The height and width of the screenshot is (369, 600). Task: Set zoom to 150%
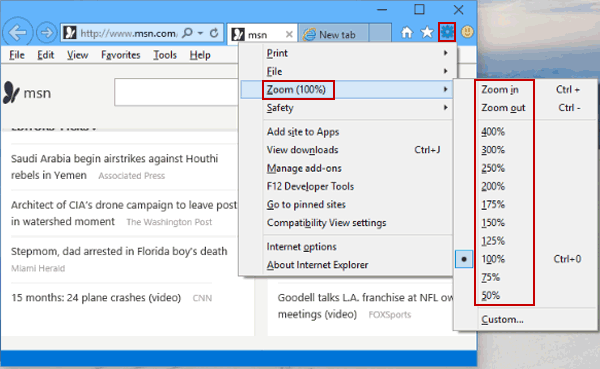pyautogui.click(x=525, y=223)
